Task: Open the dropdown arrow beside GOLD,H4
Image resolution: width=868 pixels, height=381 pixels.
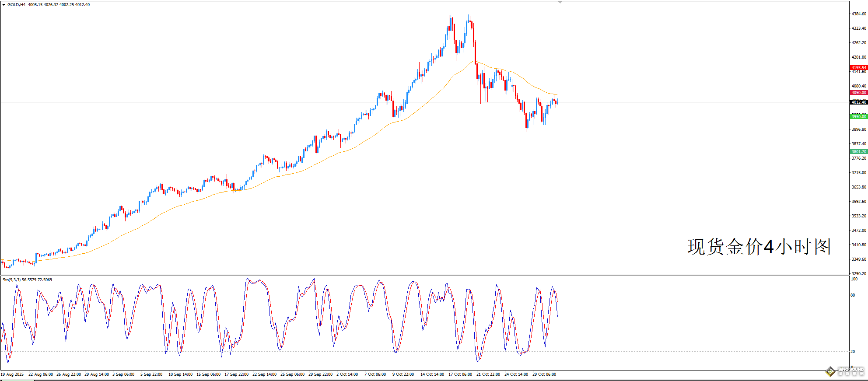Action: coord(4,5)
